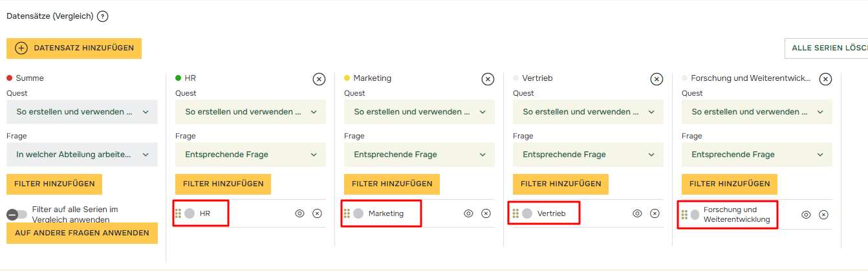Open the Frage dropdown under Marketing
The height and width of the screenshot is (271, 868).
click(x=419, y=155)
